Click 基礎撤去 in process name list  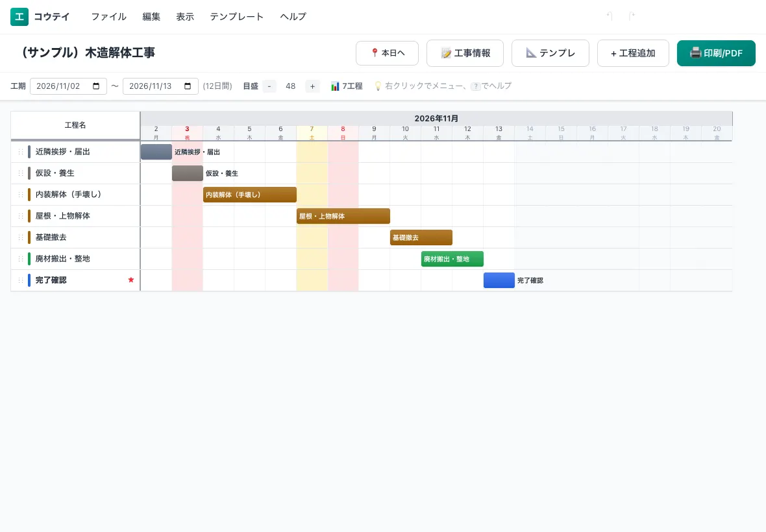pyautogui.click(x=51, y=237)
